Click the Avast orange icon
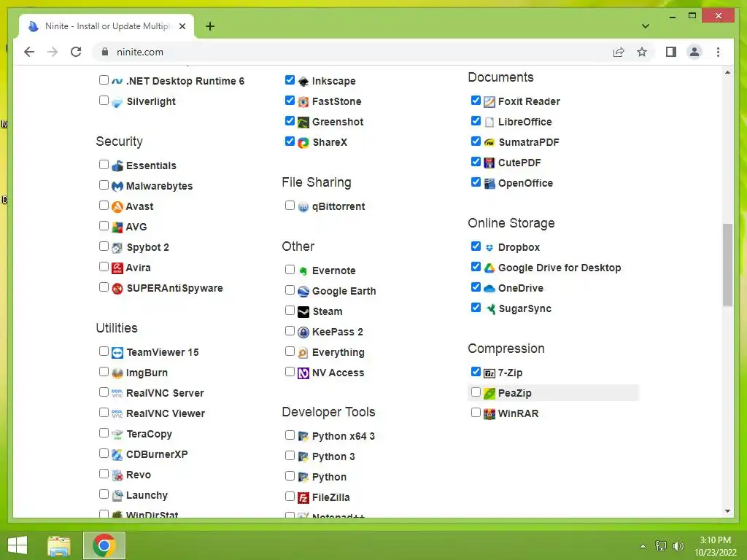This screenshot has width=747, height=560. [117, 206]
